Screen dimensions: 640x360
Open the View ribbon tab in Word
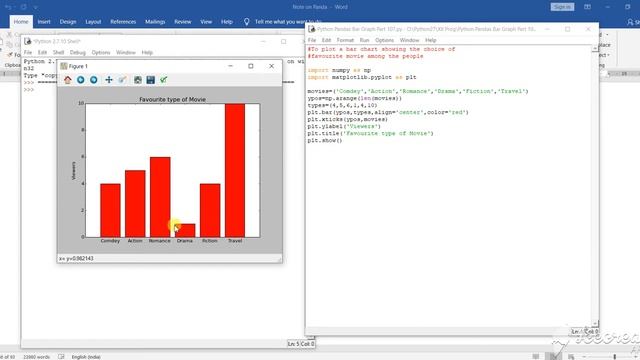coord(206,22)
